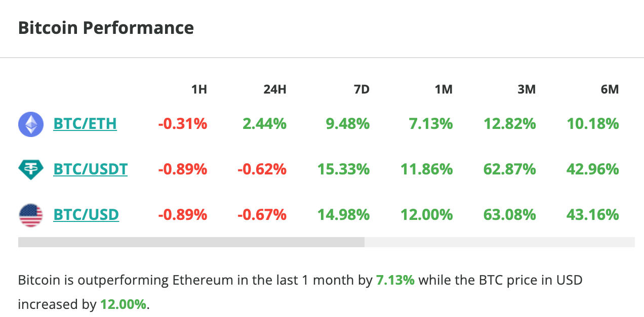
Task: Click the US flag icon beside BTC/USD
Action: tap(31, 214)
